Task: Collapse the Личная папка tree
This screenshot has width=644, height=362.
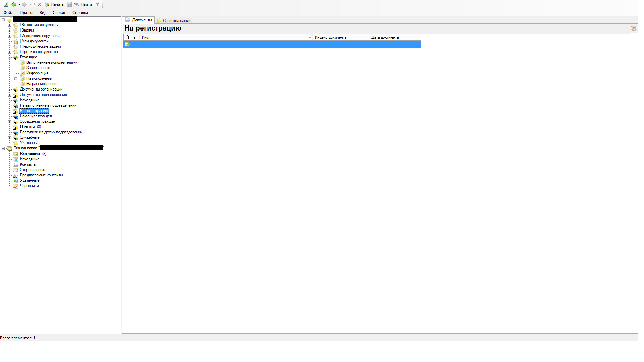Action: 3,148
